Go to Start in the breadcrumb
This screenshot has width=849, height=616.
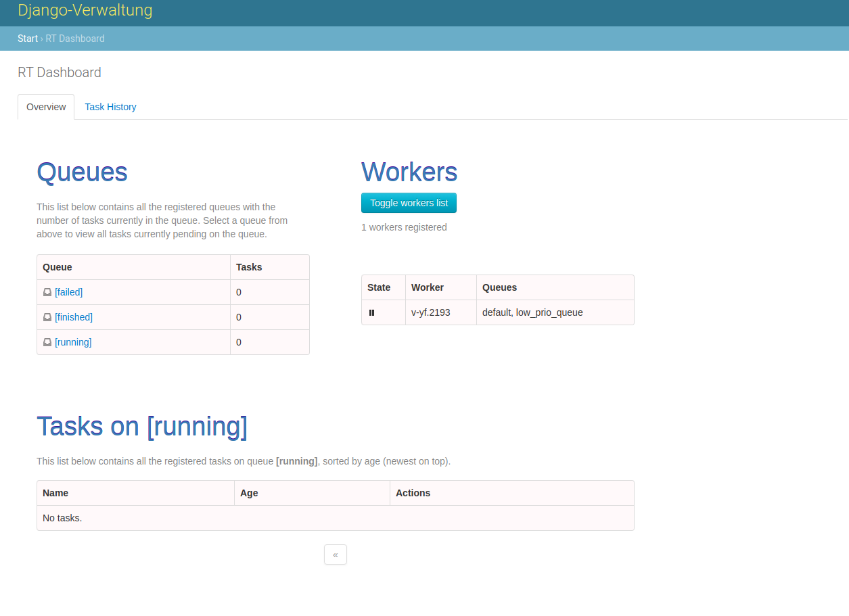(28, 39)
